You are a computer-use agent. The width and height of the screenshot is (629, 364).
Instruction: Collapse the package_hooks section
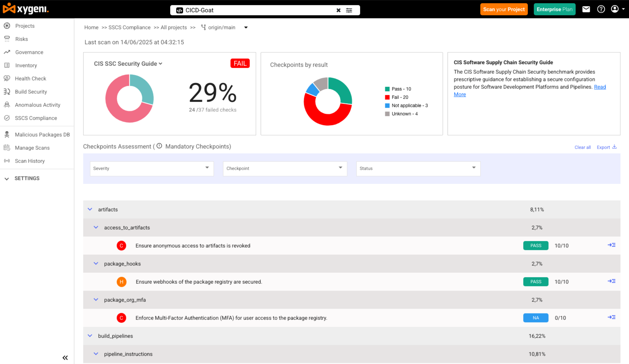[96, 263]
